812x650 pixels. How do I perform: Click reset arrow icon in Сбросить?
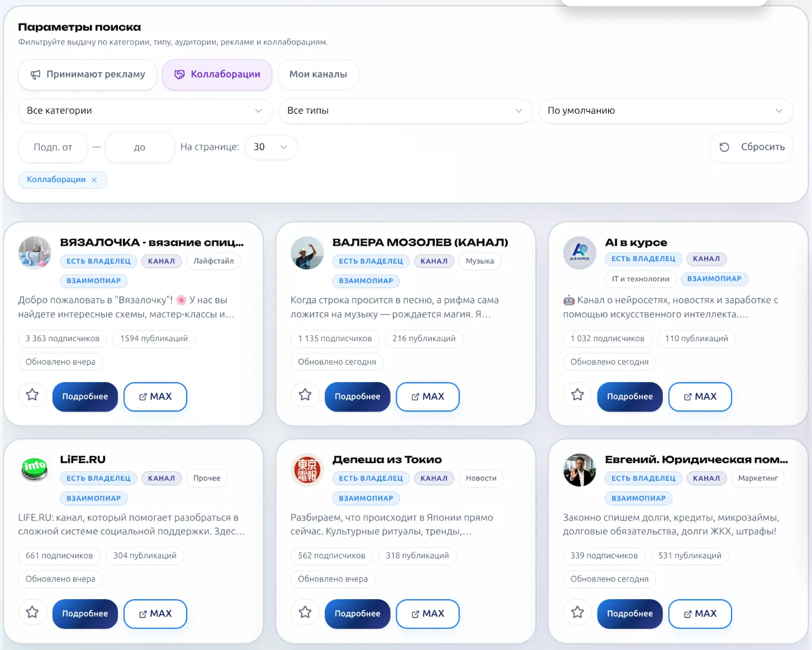click(724, 147)
